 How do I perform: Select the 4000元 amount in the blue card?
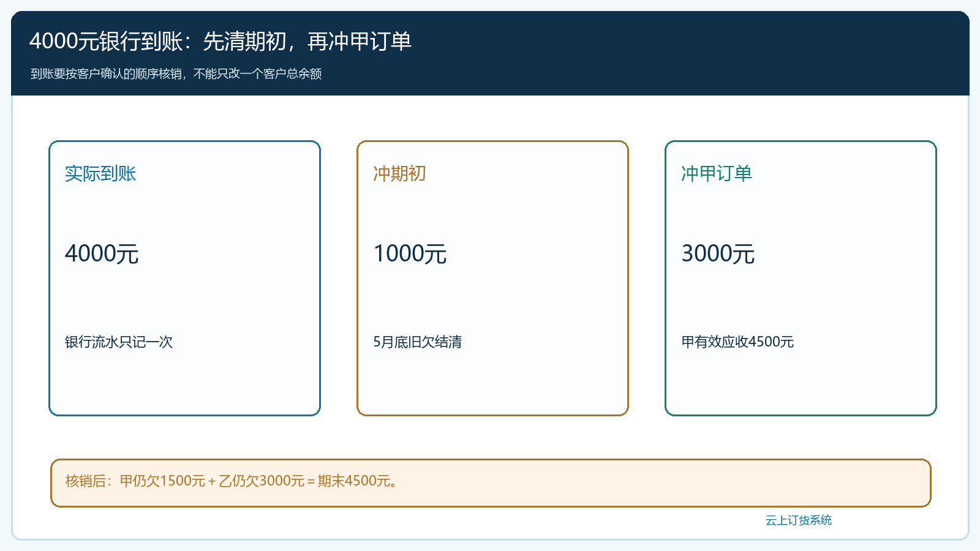point(102,253)
